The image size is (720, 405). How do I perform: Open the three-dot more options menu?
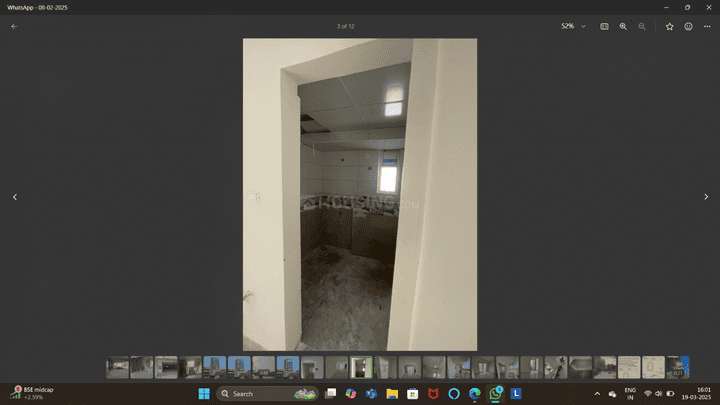708,26
